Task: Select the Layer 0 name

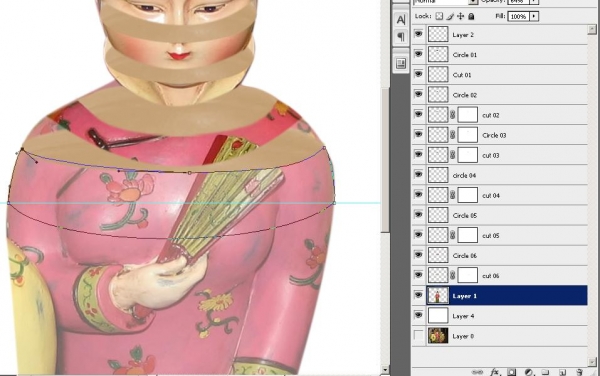Action: [463, 336]
